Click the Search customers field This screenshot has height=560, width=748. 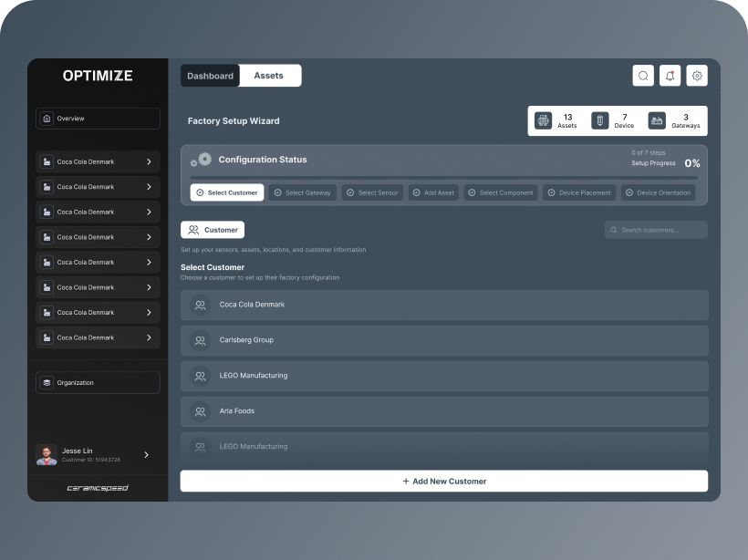pos(657,230)
